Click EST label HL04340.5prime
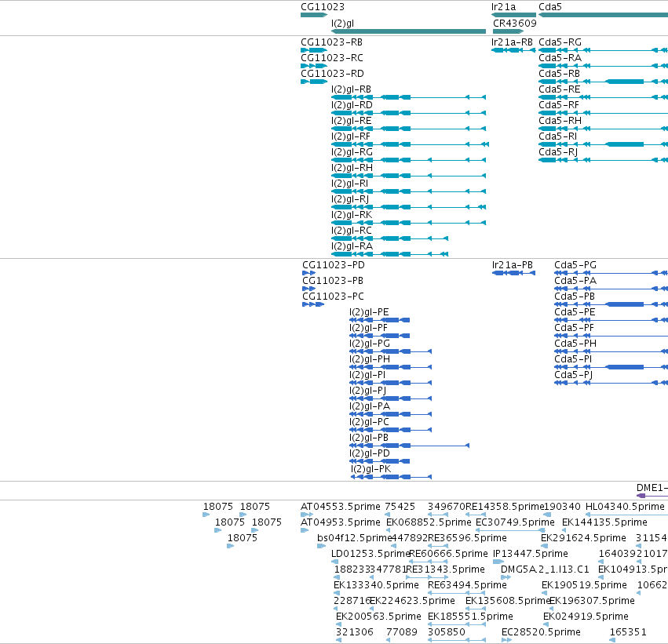Viewport: 668px width, 644px height. point(625,507)
